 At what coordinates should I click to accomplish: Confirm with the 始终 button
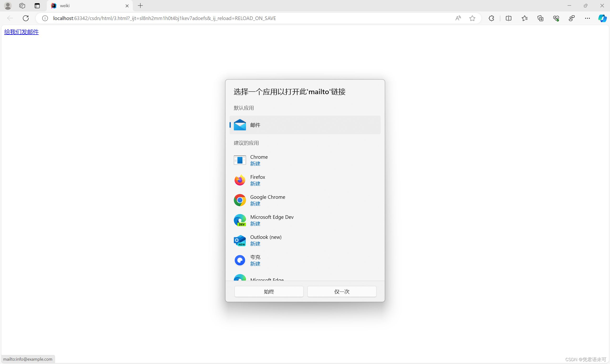tap(269, 291)
